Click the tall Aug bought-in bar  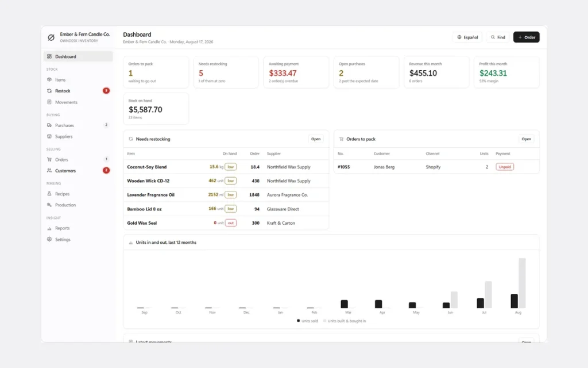click(522, 283)
